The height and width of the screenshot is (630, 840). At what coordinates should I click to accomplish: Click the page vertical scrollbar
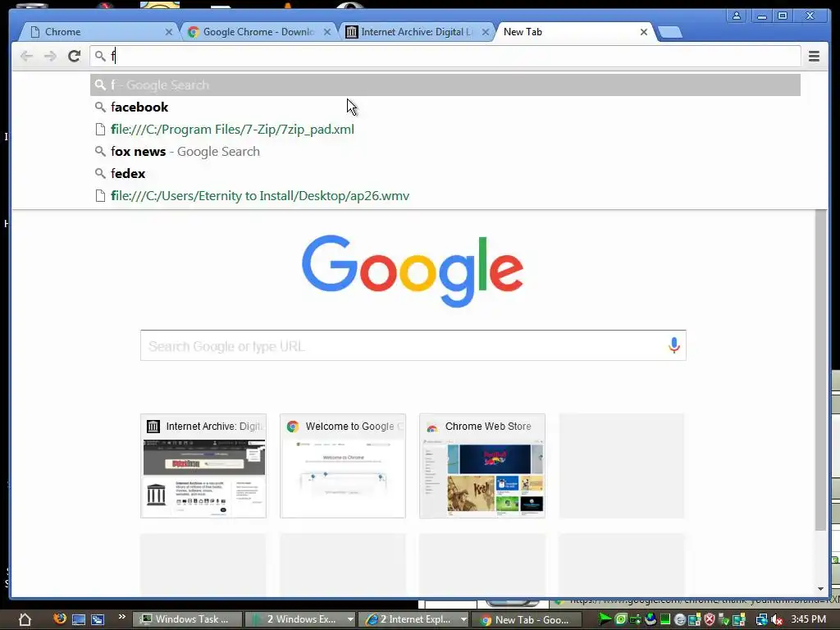(x=820, y=370)
